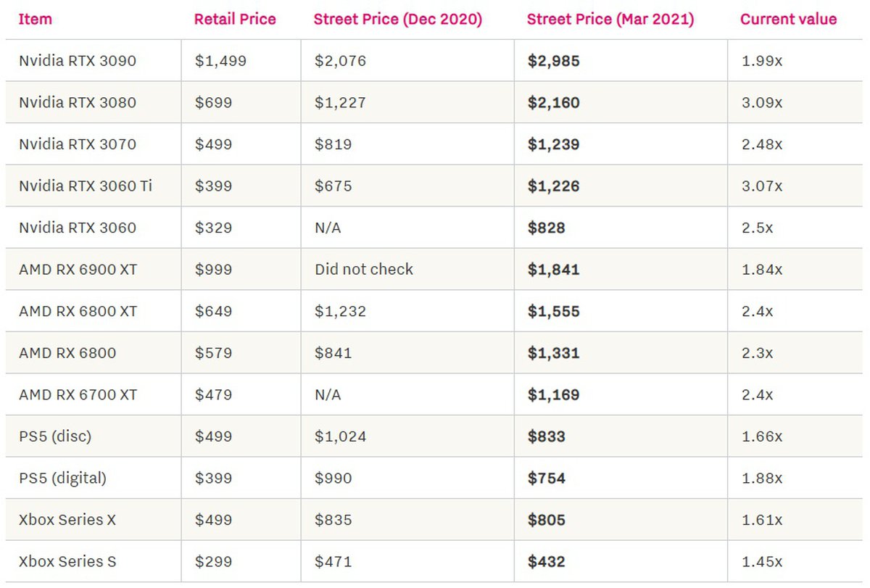Screen dimensions: 870x588
Task: Click the $1,499 retail price cell
Action: click(220, 61)
